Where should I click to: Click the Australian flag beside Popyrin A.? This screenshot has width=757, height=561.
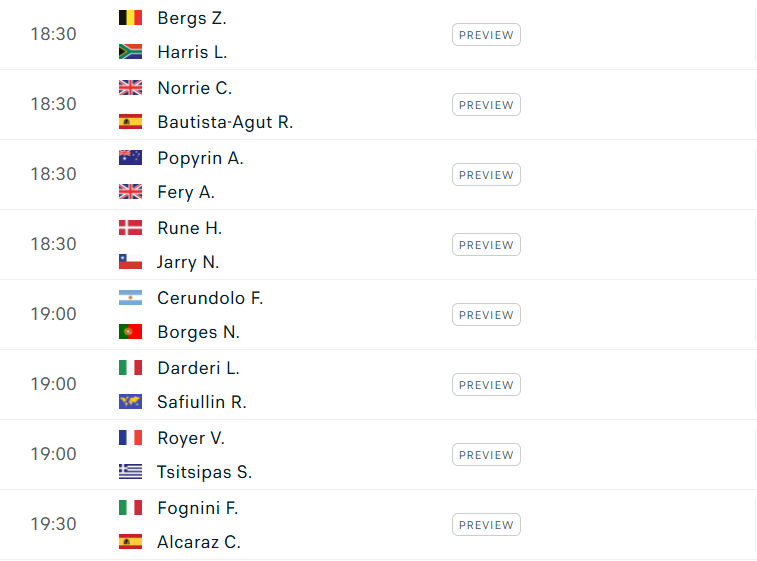point(130,158)
